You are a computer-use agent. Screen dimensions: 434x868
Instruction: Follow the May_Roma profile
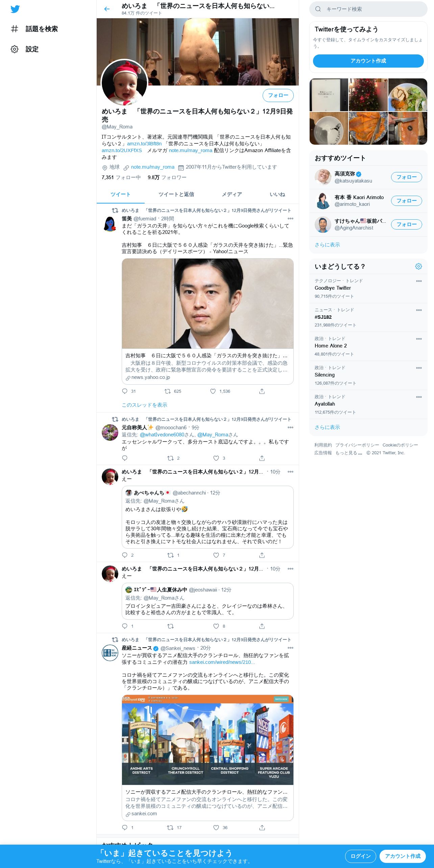pos(278,95)
